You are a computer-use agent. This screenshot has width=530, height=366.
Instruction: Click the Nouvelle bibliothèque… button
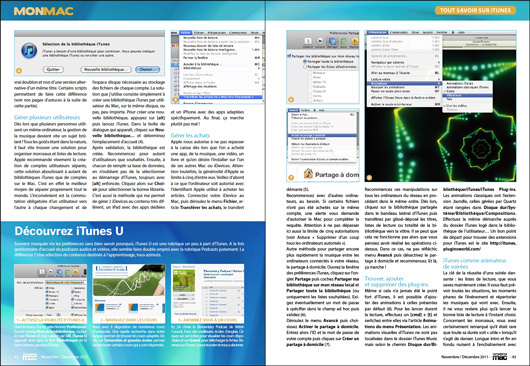tap(106, 69)
